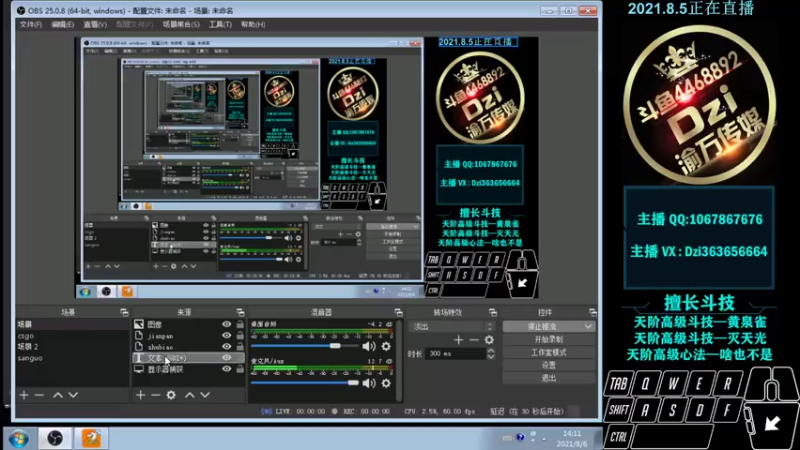The width and height of the screenshot is (800, 450).
Task: Select the 场景 2 scene
Action: coord(71,347)
